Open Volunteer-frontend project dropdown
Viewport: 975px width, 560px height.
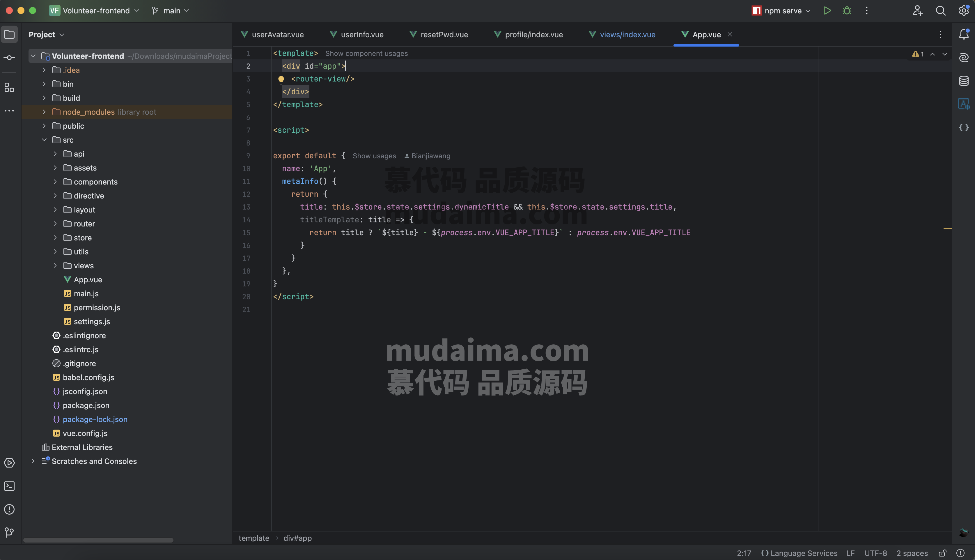point(94,10)
